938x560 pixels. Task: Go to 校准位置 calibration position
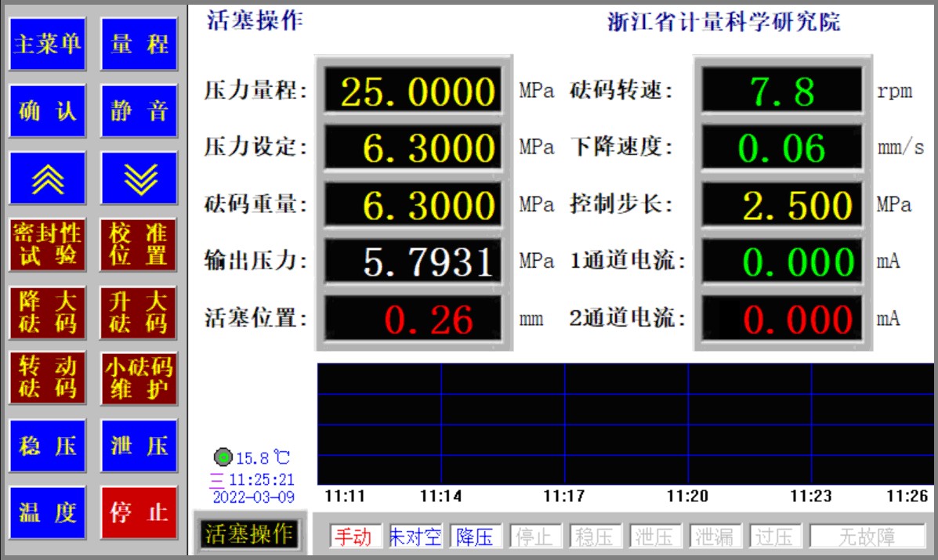[139, 245]
